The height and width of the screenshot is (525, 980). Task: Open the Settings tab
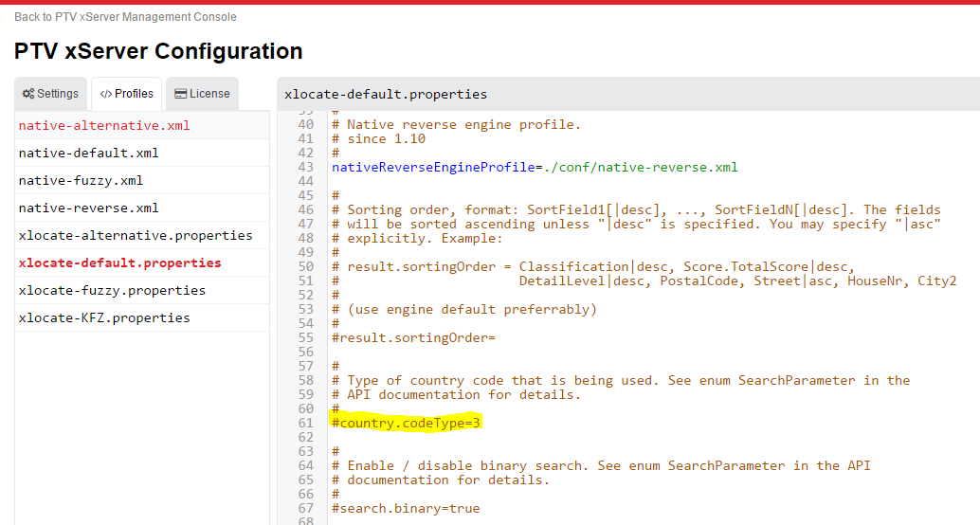[x=51, y=94]
